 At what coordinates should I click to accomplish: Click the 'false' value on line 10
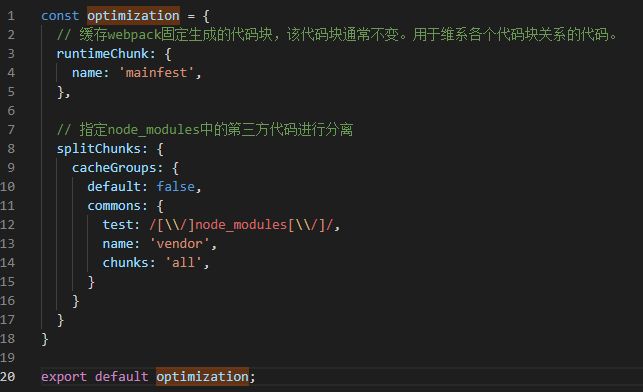tap(176, 187)
